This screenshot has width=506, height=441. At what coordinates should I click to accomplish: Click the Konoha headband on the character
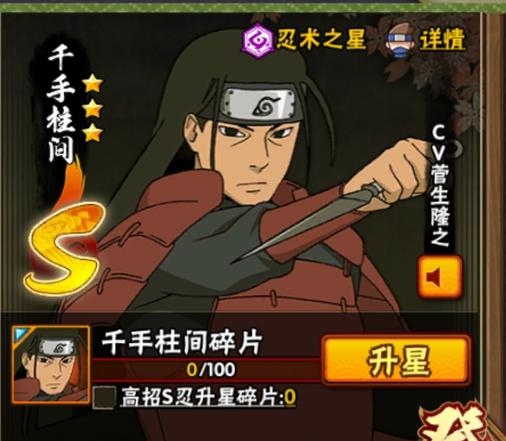coord(263,104)
